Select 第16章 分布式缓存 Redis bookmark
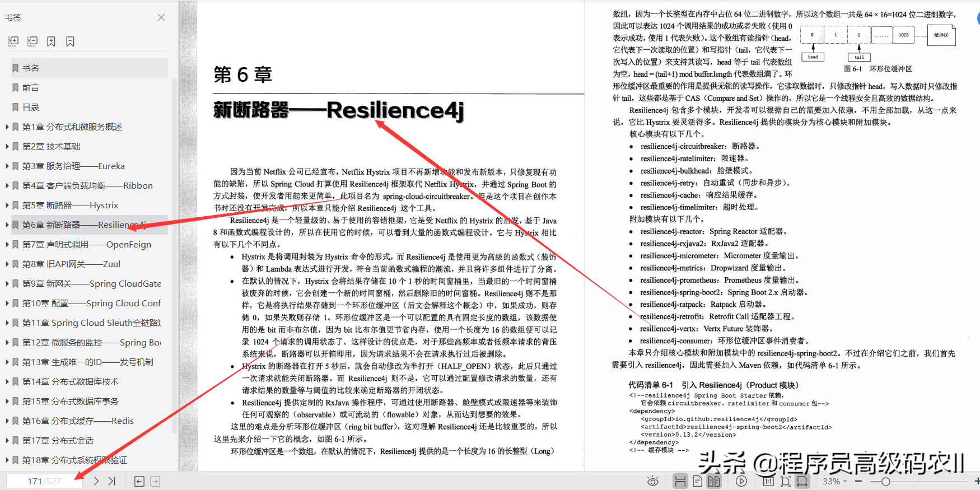 [x=78, y=421]
